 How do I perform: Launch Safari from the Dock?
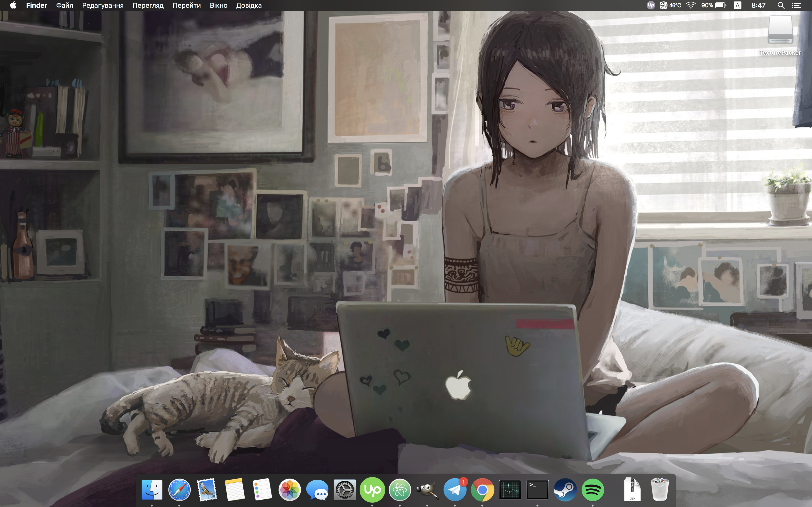[179, 490]
